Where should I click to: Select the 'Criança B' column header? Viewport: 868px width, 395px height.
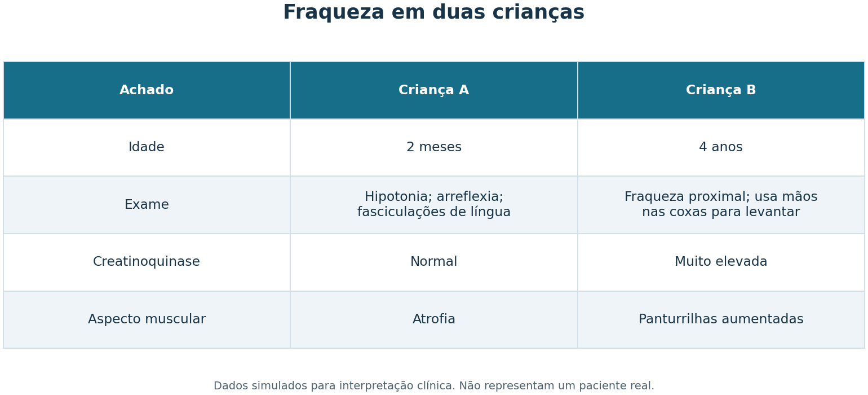click(721, 90)
